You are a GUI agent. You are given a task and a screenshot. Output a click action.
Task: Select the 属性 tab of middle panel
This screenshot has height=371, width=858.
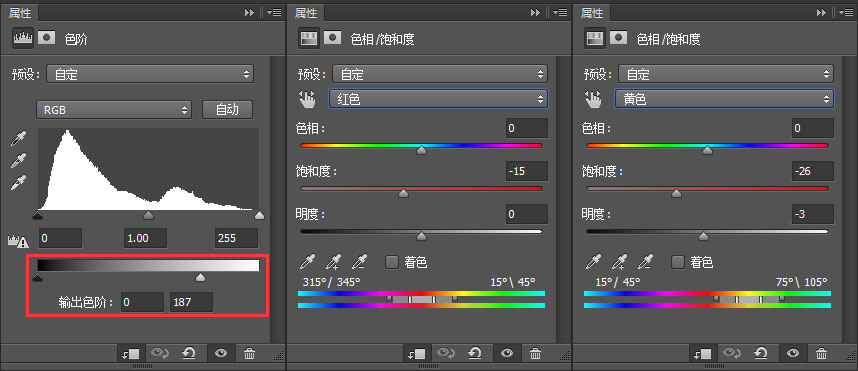[306, 13]
